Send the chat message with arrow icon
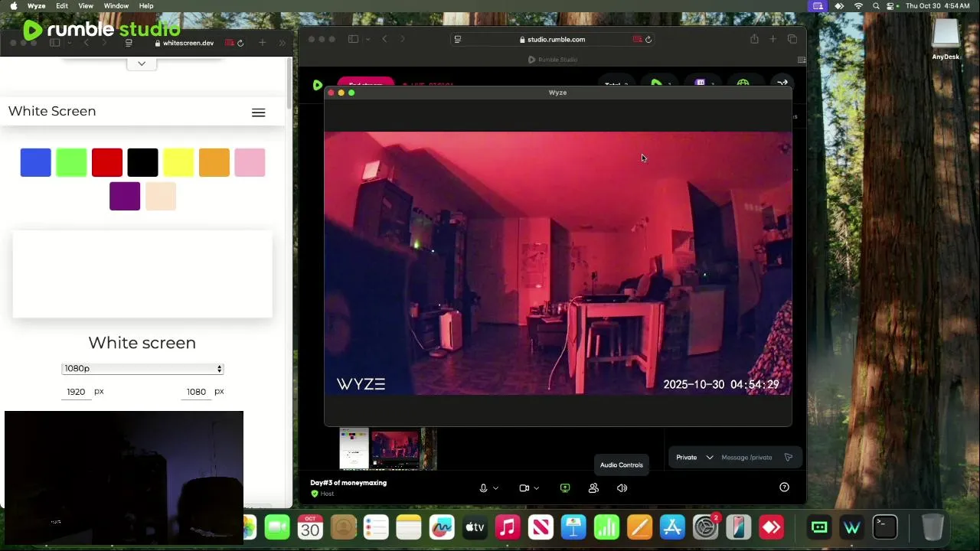980x551 pixels. coord(789,458)
